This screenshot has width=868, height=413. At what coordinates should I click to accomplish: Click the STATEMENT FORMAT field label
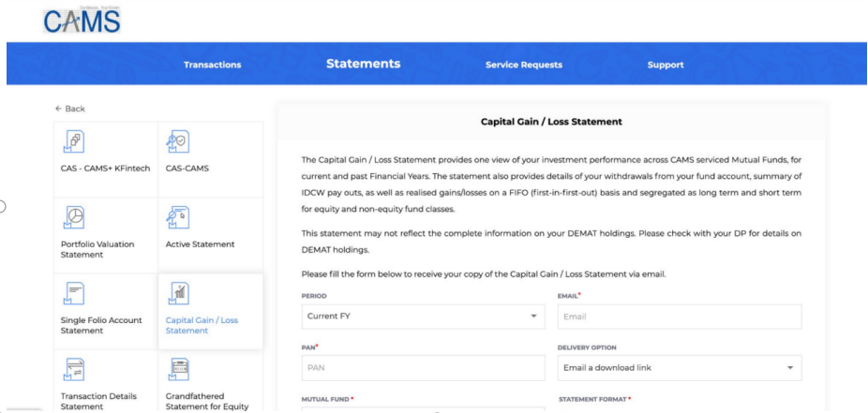[595, 399]
